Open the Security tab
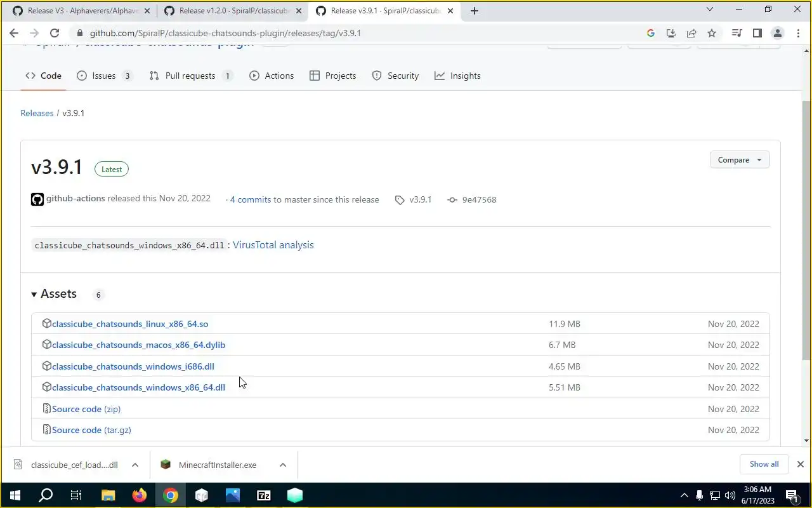This screenshot has width=812, height=508. (x=395, y=76)
